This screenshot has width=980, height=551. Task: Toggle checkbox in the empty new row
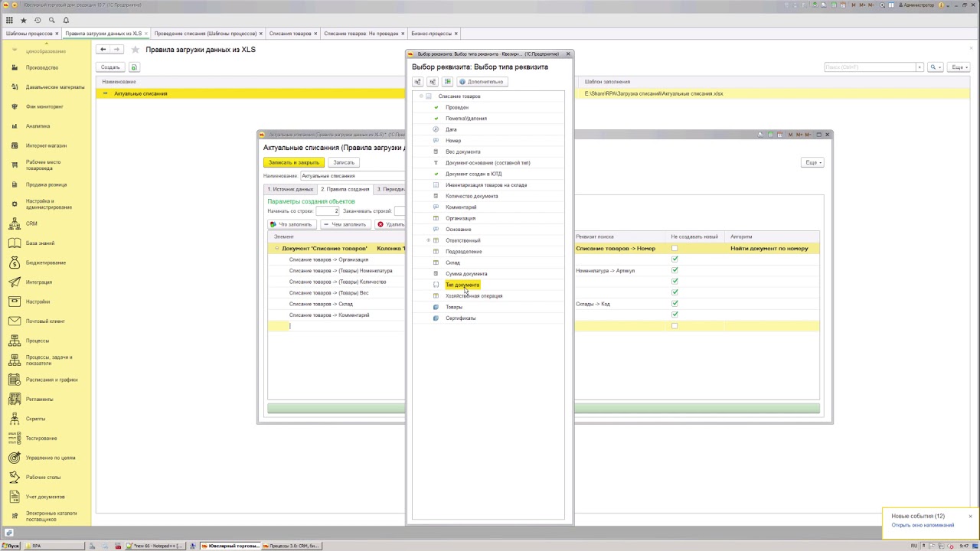click(x=675, y=326)
